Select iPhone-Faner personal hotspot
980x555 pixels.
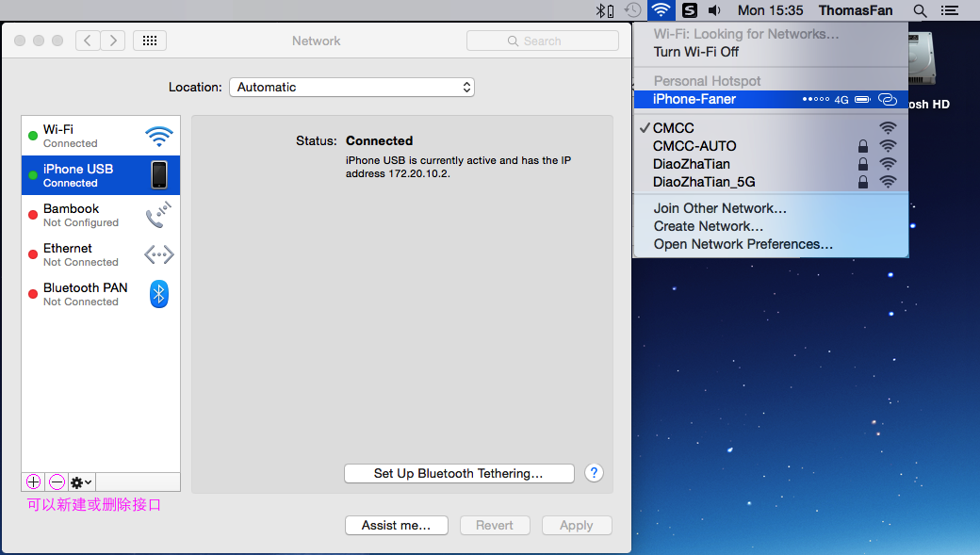coord(771,99)
